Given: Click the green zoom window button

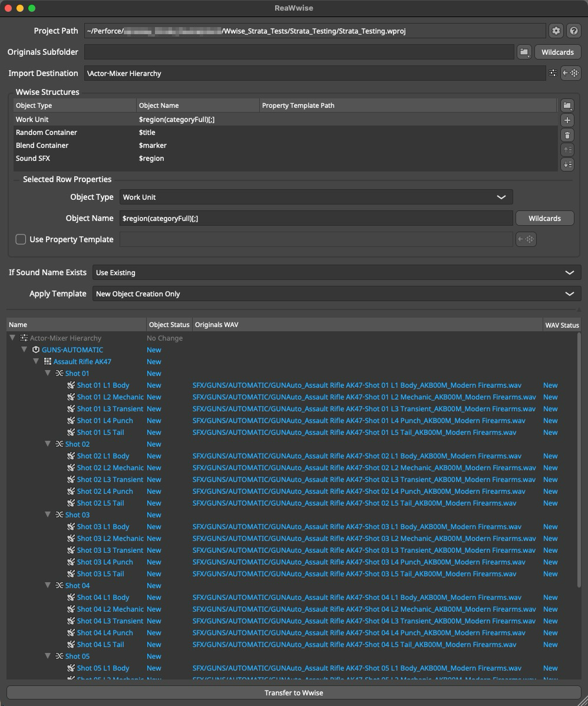Looking at the screenshot, I should pos(31,8).
